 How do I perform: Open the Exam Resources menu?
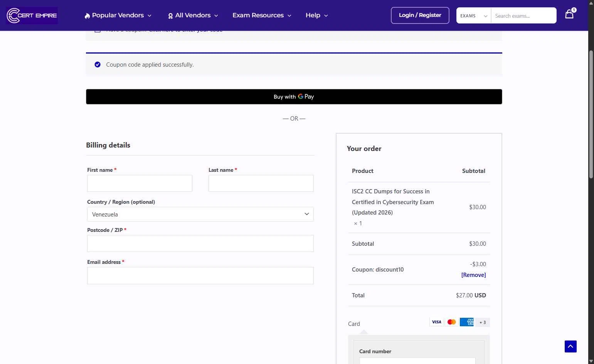(262, 15)
